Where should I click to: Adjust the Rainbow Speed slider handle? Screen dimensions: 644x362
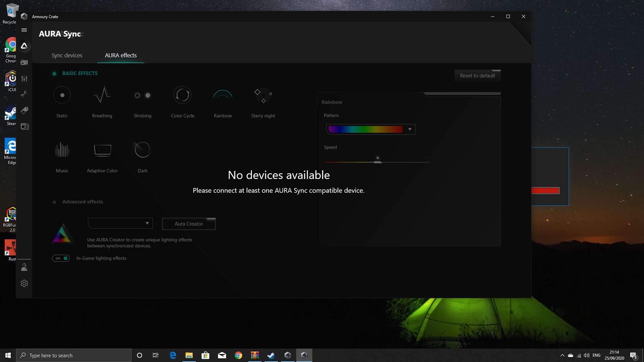[x=378, y=162]
